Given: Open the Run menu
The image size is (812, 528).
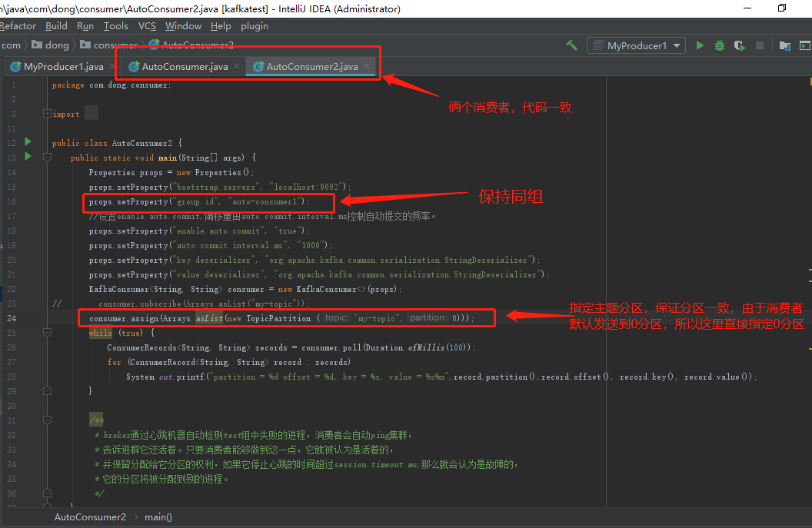Looking at the screenshot, I should pos(85,26).
